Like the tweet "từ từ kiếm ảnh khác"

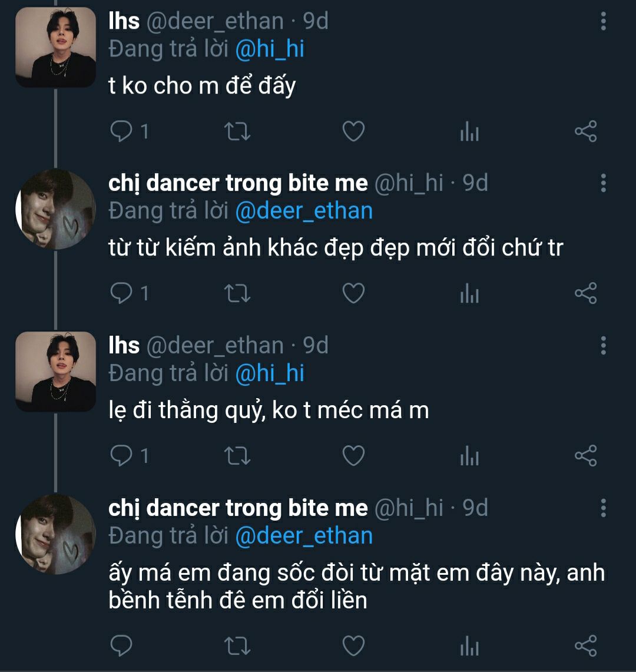point(353,293)
